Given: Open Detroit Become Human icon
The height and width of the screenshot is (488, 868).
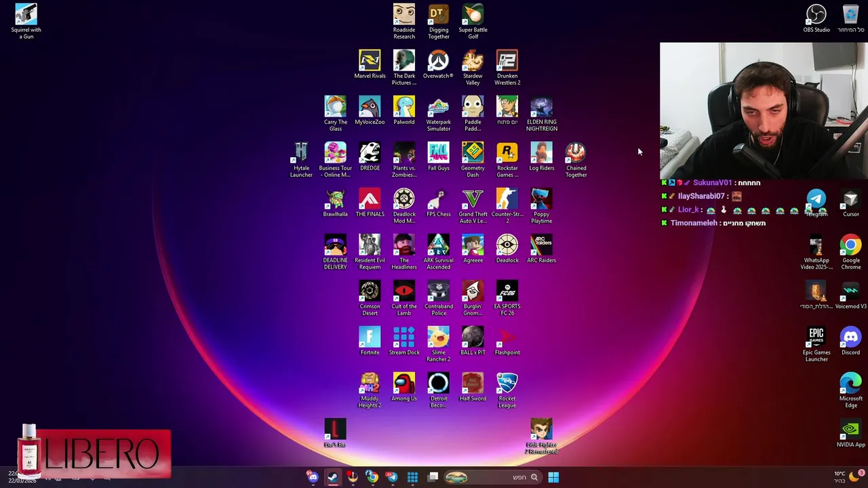Looking at the screenshot, I should 439,390.
